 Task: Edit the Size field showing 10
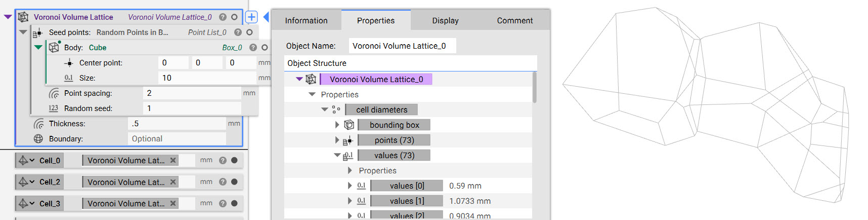[x=207, y=78]
